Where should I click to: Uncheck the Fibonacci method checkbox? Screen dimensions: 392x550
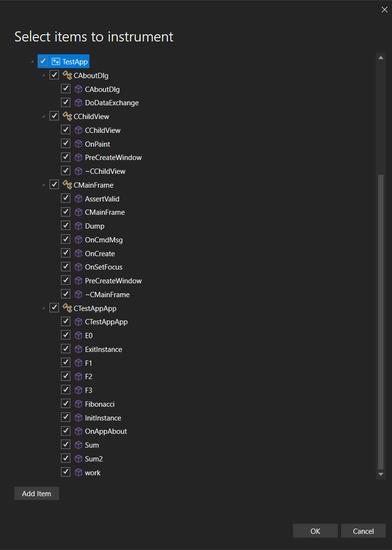tap(66, 403)
